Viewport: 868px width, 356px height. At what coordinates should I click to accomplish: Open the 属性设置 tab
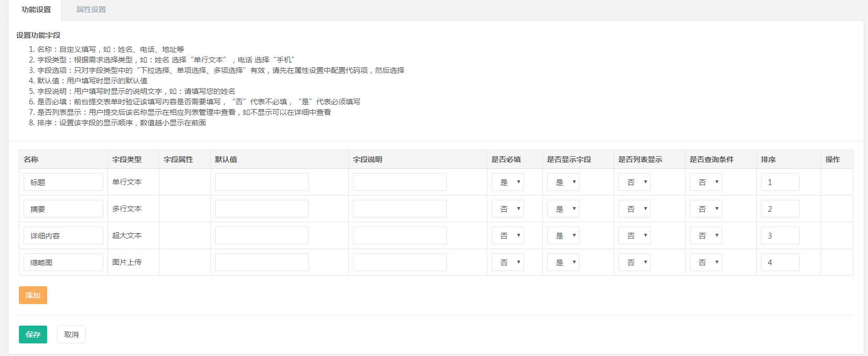click(x=91, y=9)
